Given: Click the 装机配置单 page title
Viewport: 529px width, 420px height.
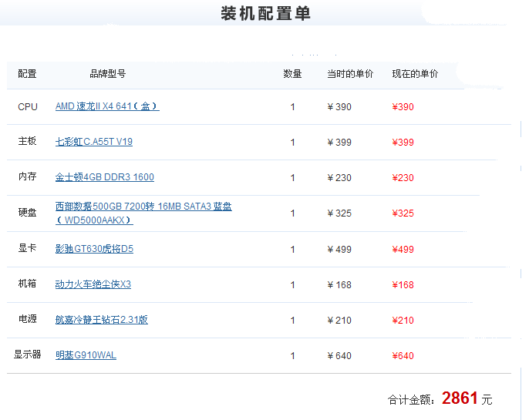Looking at the screenshot, I should pyautogui.click(x=265, y=14).
